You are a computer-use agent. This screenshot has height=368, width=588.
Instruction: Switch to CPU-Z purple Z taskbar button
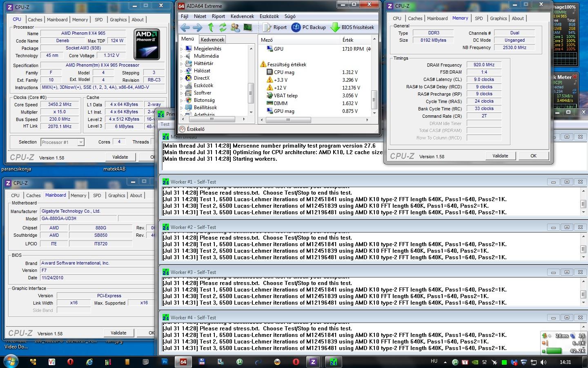pyautogui.click(x=313, y=362)
